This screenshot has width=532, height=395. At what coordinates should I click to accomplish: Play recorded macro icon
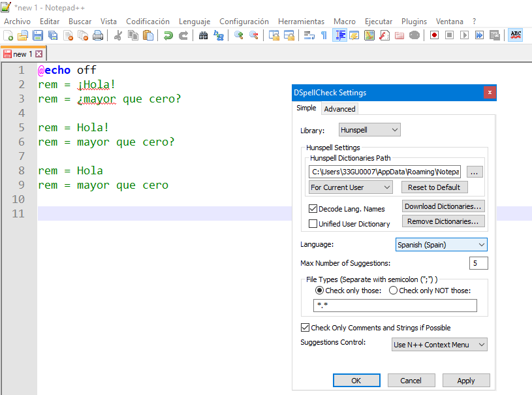[x=464, y=35]
